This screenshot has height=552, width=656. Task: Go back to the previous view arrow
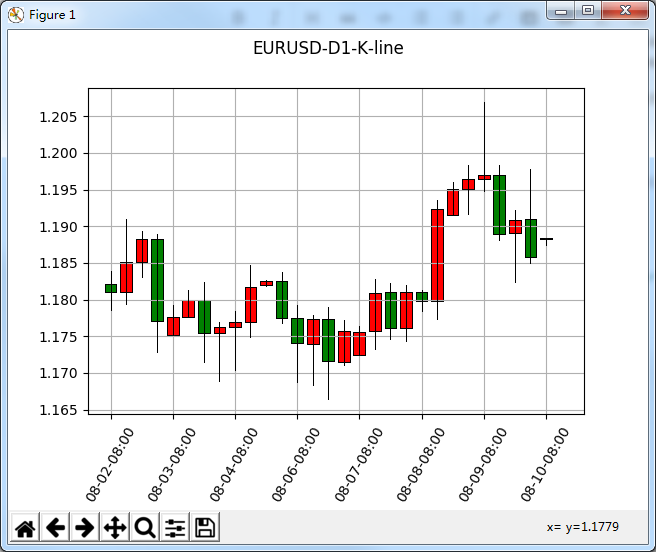(x=55, y=527)
